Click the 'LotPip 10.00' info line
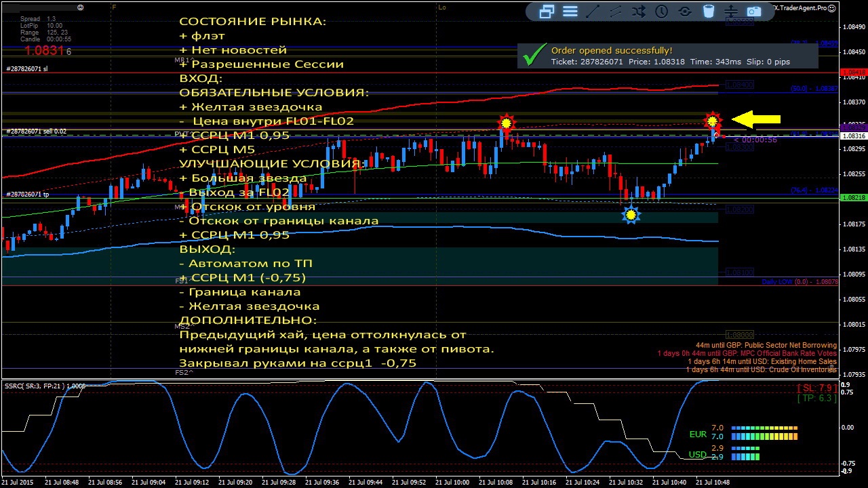 click(41, 26)
